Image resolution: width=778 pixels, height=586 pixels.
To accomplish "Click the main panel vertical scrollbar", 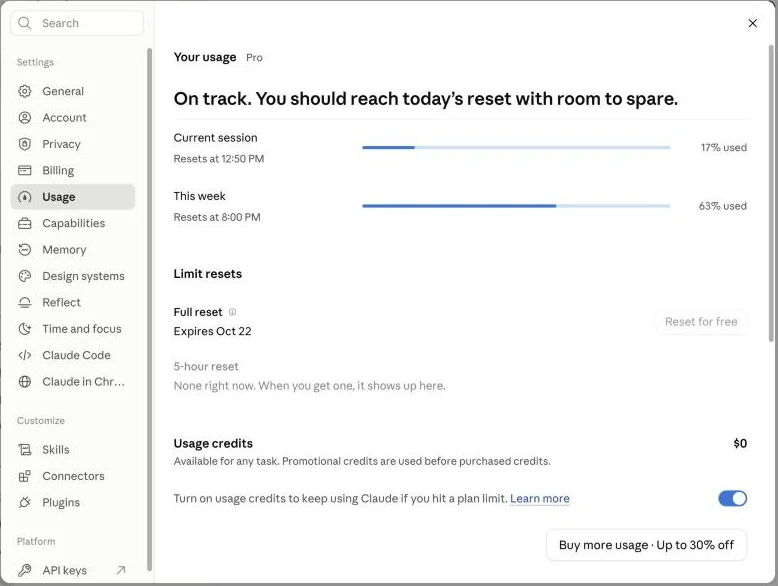I will click(771, 193).
